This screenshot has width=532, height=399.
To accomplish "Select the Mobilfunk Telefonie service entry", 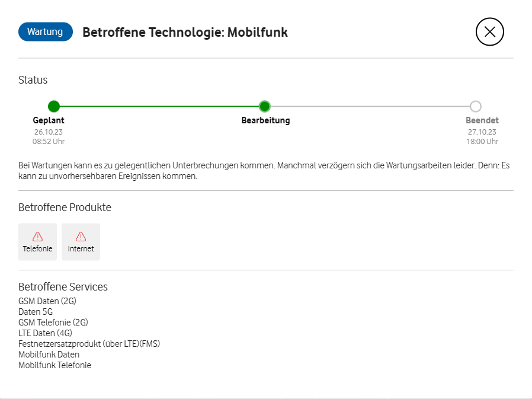I will click(x=55, y=365).
